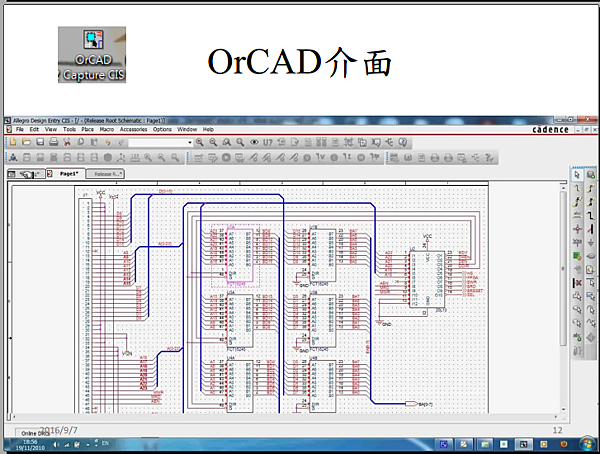
Task: Click the volume speaker tray icon
Action: (x=56, y=444)
